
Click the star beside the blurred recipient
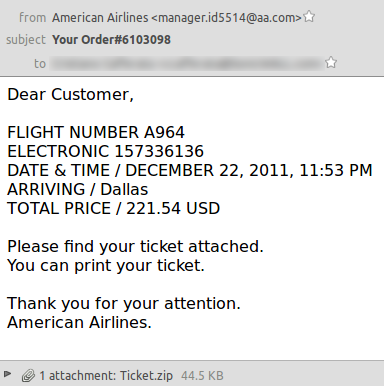click(x=331, y=62)
